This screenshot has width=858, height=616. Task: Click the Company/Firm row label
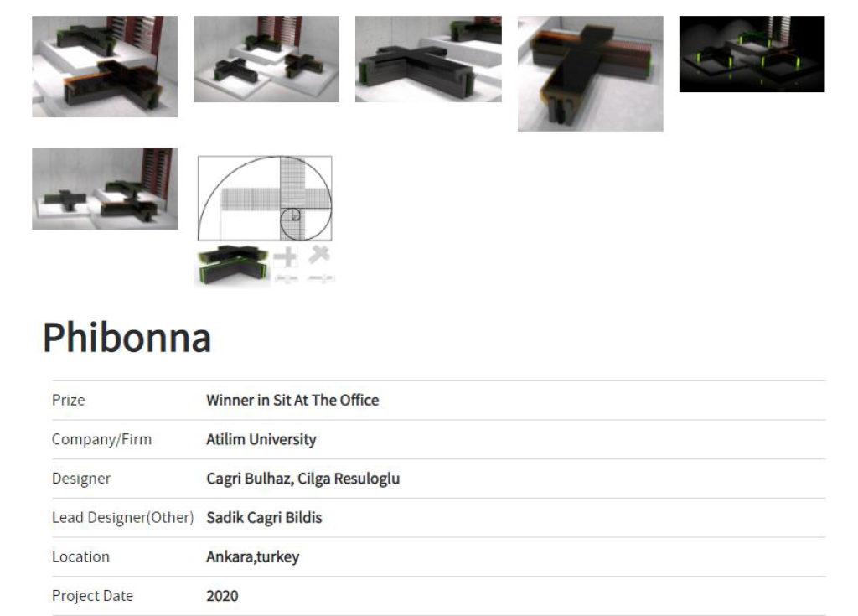click(101, 440)
